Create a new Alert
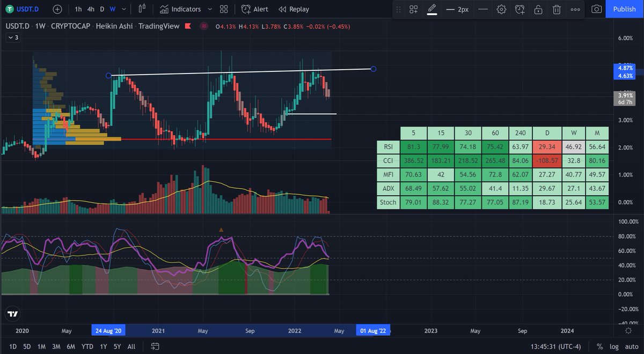Viewport: 644px width, 354px height. pos(255,9)
